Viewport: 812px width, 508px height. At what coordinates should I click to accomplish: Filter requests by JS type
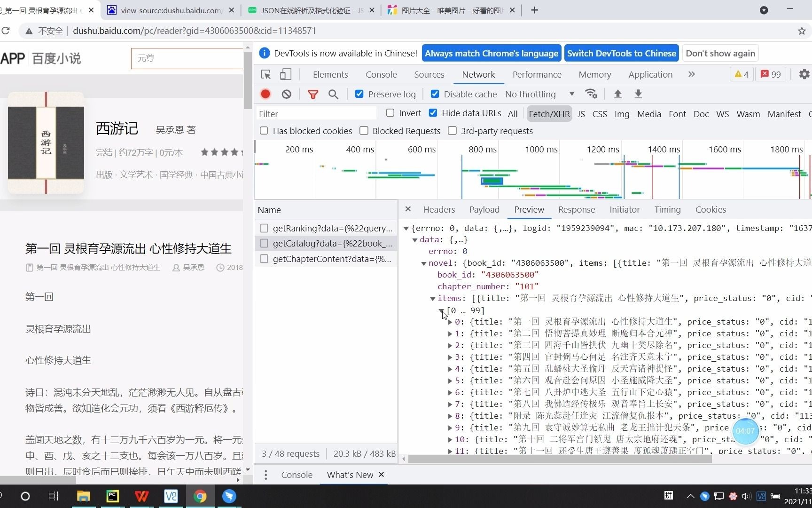[x=581, y=114]
